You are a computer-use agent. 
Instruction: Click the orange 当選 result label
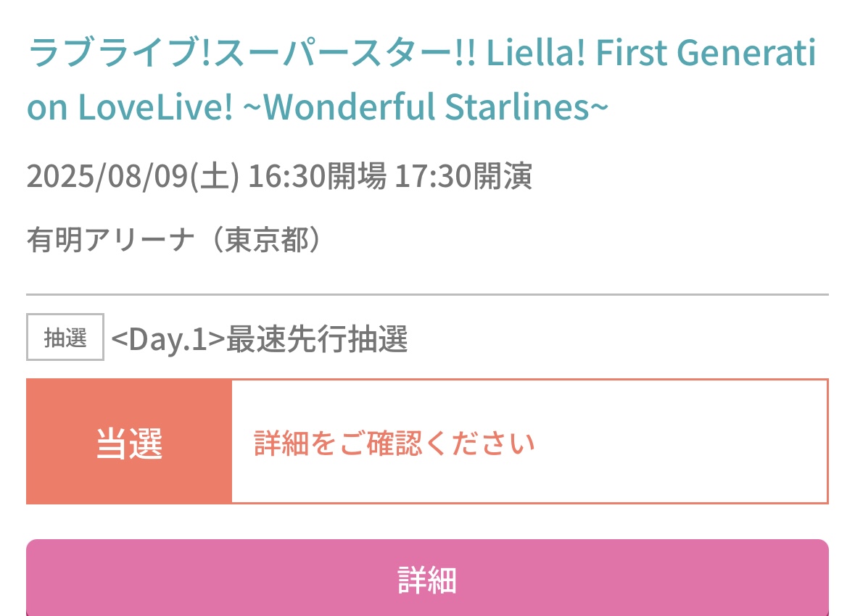pos(129,441)
